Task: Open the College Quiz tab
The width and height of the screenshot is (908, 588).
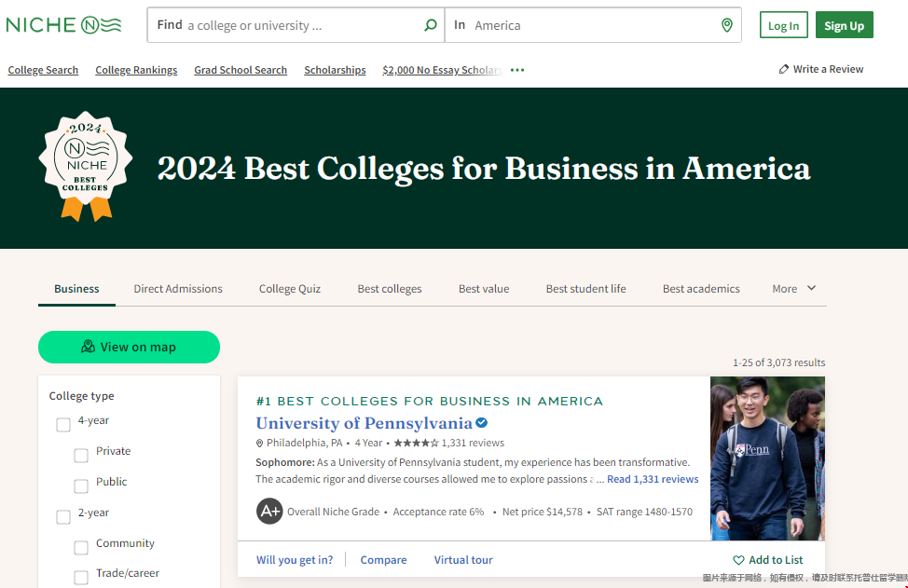Action: click(x=290, y=289)
